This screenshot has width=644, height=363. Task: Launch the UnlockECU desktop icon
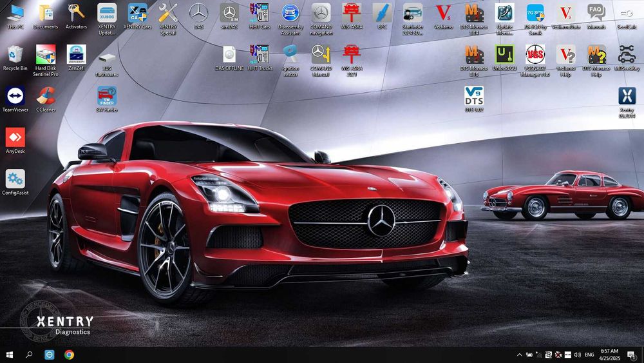pos(504,59)
